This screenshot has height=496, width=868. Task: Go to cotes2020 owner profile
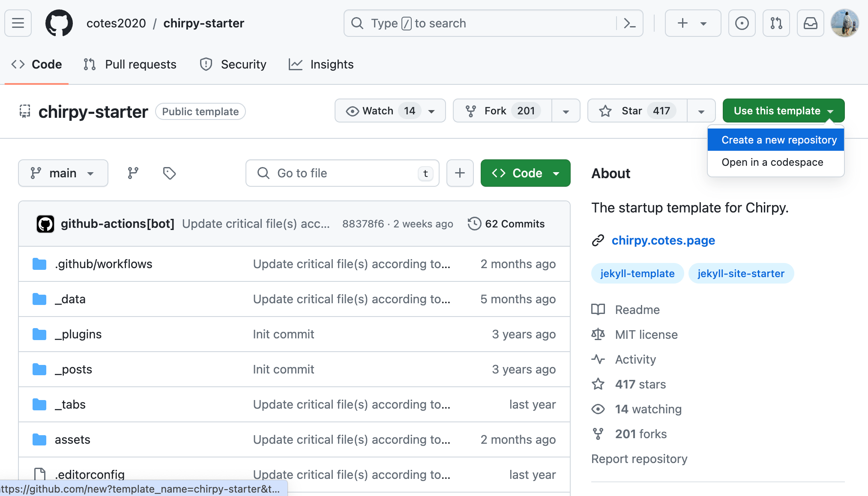pos(116,23)
